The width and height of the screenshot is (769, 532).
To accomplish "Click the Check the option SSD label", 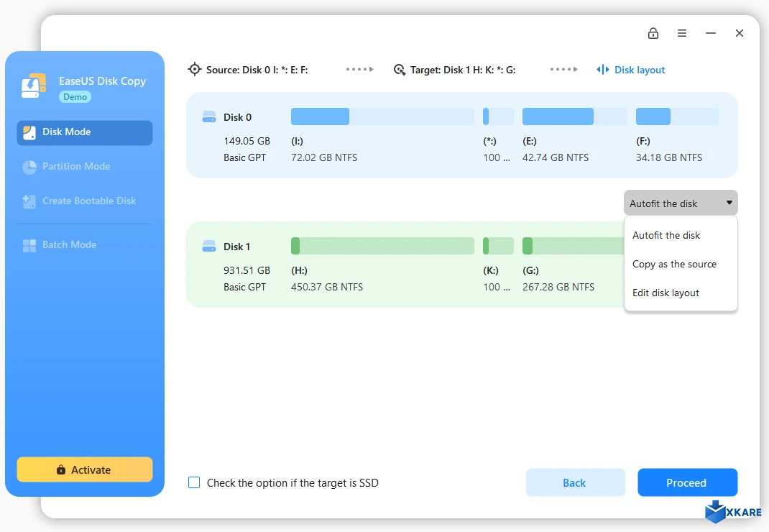I will coord(293,483).
